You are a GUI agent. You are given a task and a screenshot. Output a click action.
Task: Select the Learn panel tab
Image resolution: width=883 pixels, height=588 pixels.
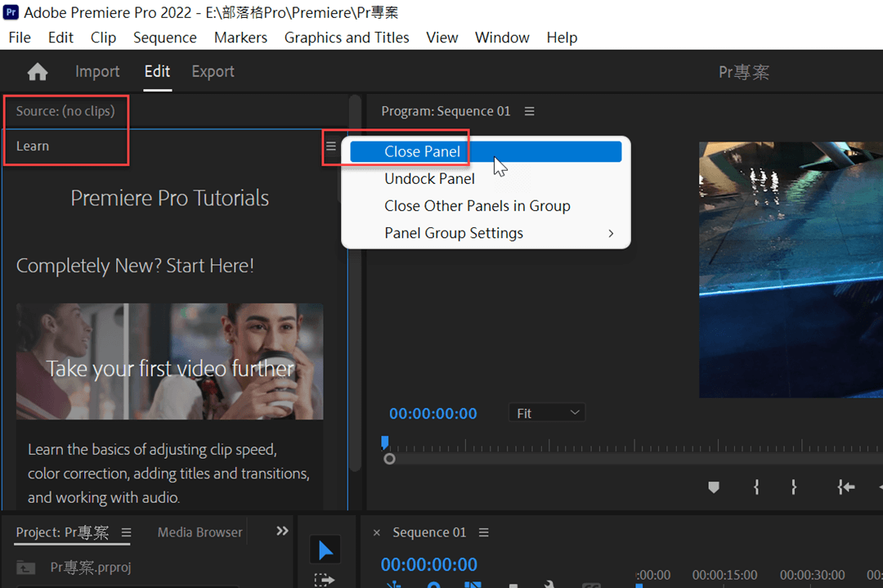(33, 146)
